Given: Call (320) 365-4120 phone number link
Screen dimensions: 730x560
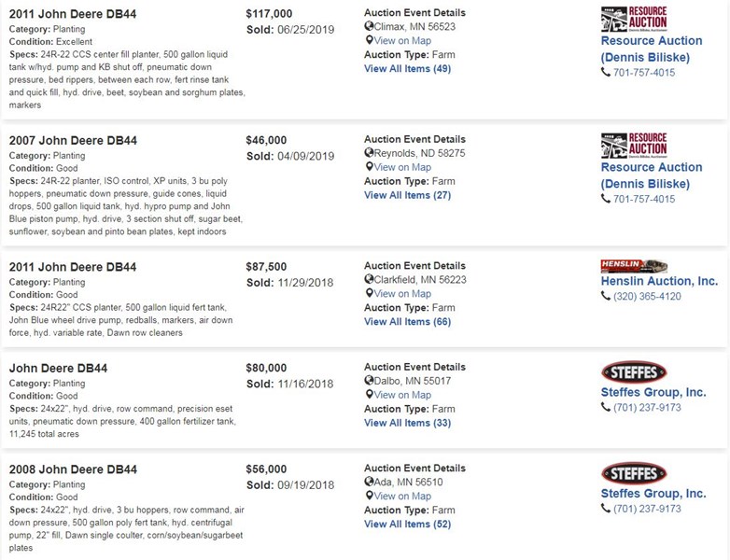Looking at the screenshot, I should (647, 296).
